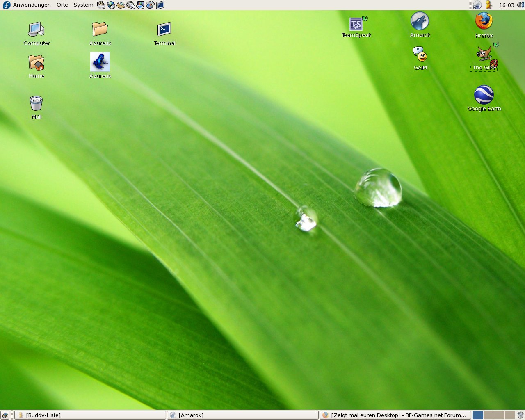Screen dimensions: 525x420
Task: Open the volume control speaker icon
Action: (520, 5)
